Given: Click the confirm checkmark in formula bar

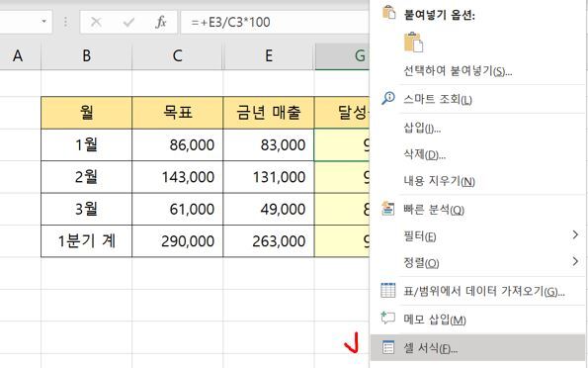Looking at the screenshot, I should point(128,22).
